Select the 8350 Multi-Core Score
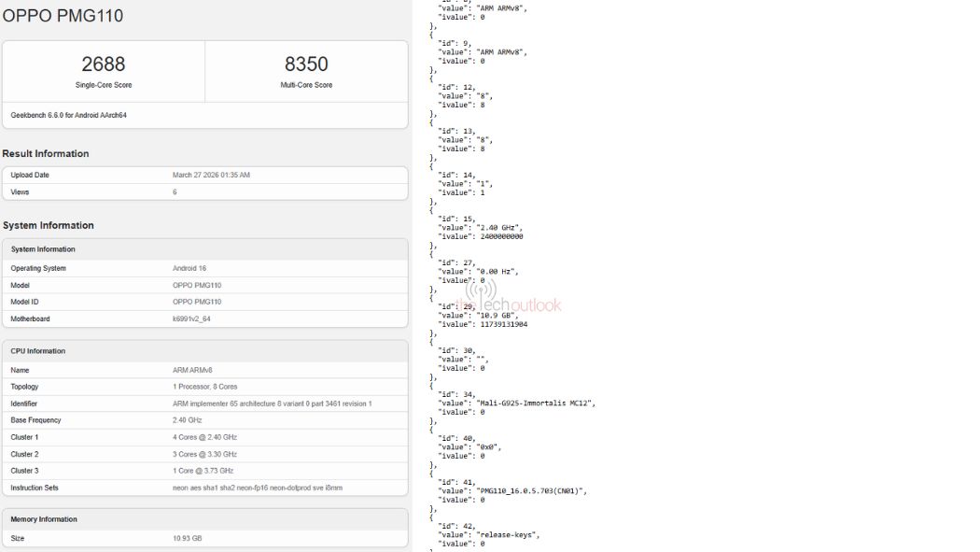The width and height of the screenshot is (980, 552). click(306, 64)
